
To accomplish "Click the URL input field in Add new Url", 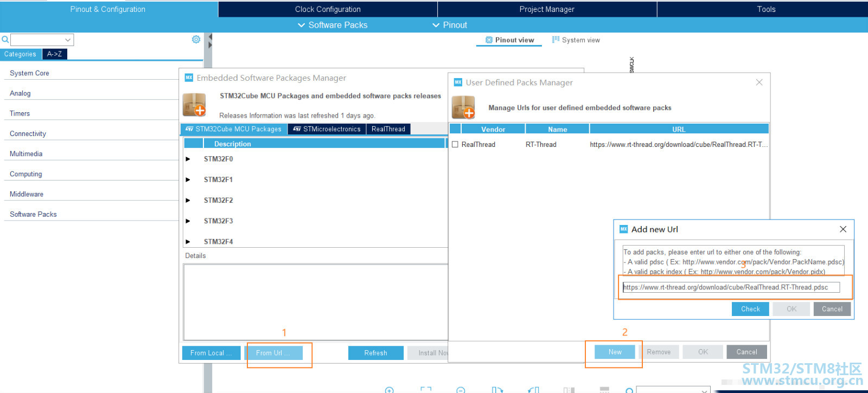I will coord(731,287).
